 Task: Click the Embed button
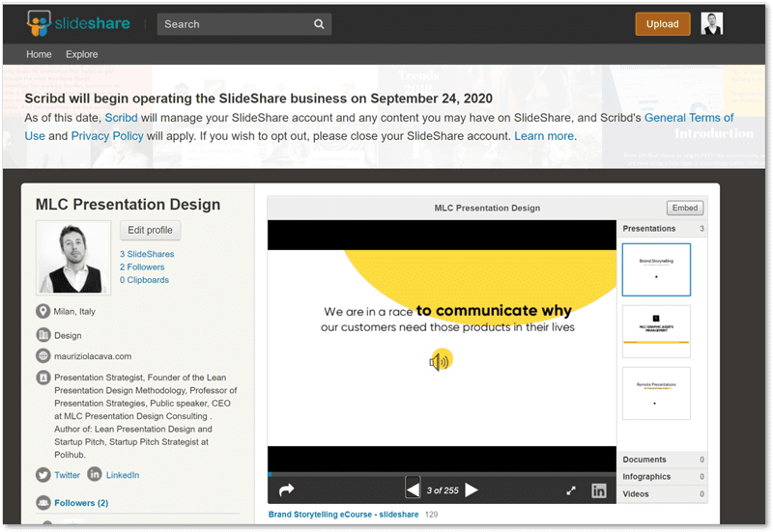click(x=685, y=208)
